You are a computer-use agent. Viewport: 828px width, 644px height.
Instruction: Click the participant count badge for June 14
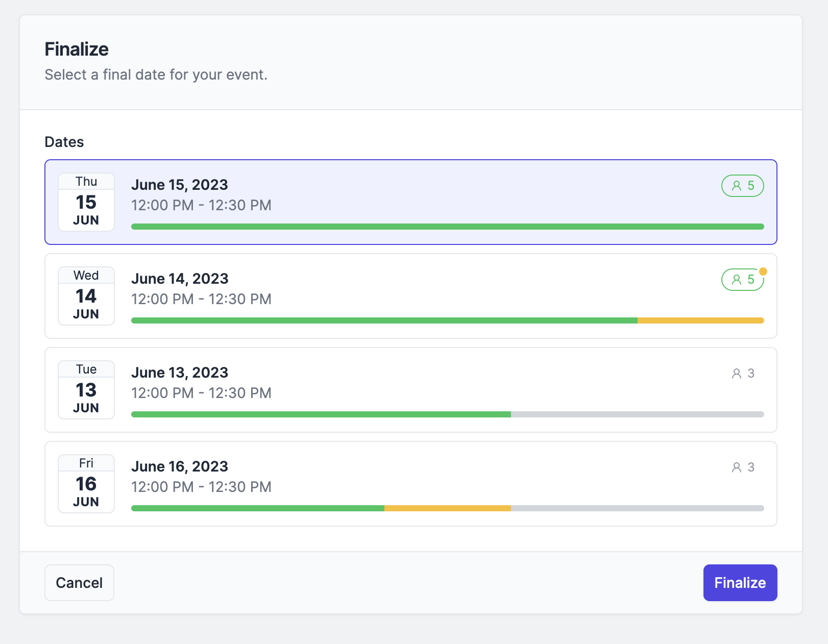point(742,280)
